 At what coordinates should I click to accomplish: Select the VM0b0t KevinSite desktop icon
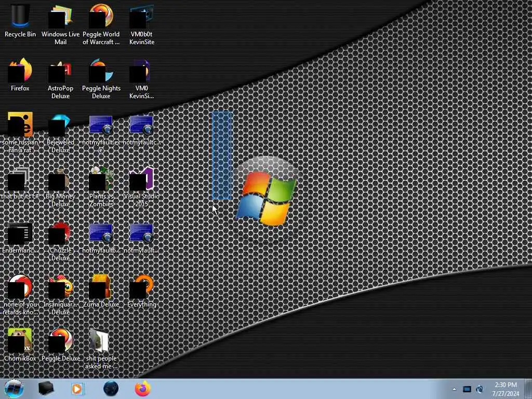(142, 24)
